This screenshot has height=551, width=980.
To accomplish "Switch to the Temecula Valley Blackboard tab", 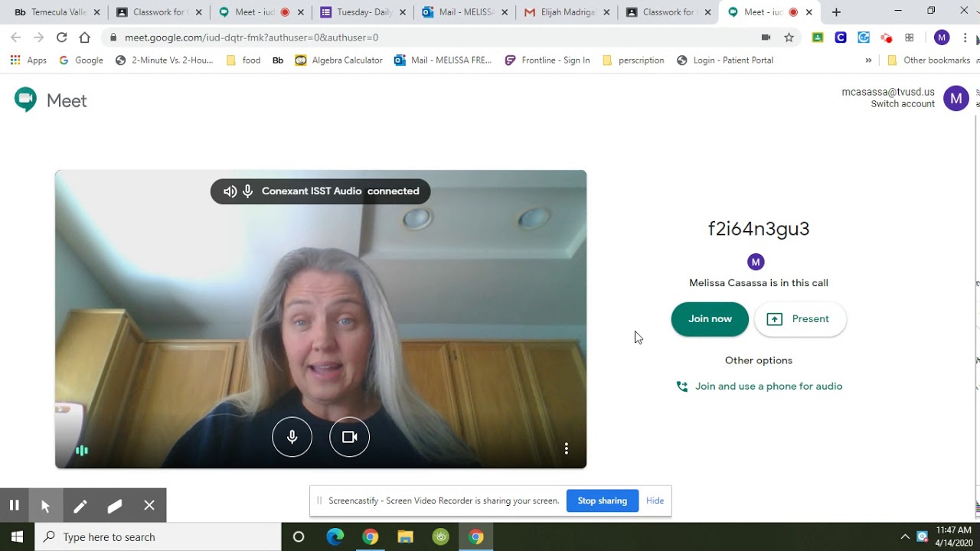I will [x=57, y=12].
